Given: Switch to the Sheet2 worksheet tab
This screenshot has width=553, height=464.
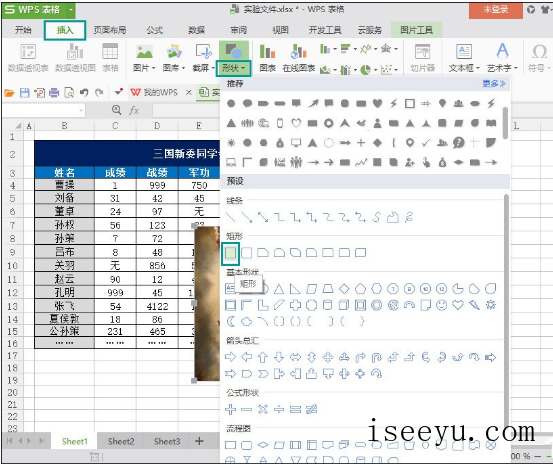Looking at the screenshot, I should [x=121, y=441].
